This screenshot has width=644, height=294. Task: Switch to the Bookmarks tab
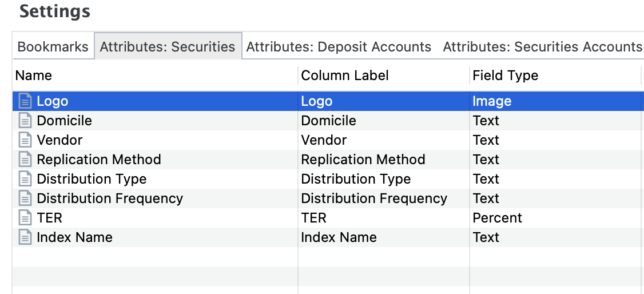(x=53, y=47)
